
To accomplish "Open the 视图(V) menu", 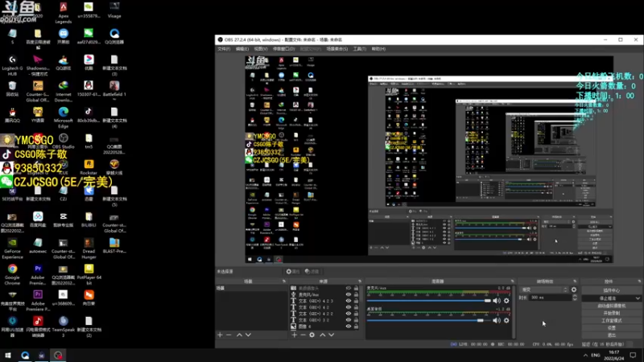I will 260,49.
